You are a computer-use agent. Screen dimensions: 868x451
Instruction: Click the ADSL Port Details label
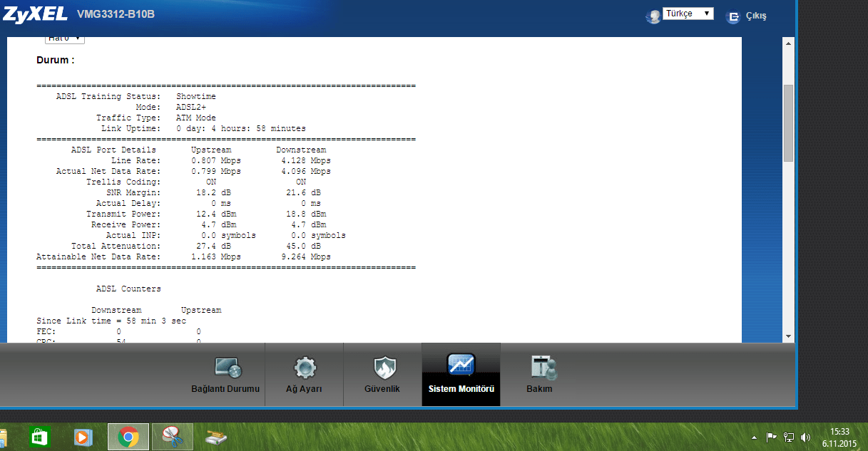pos(113,150)
